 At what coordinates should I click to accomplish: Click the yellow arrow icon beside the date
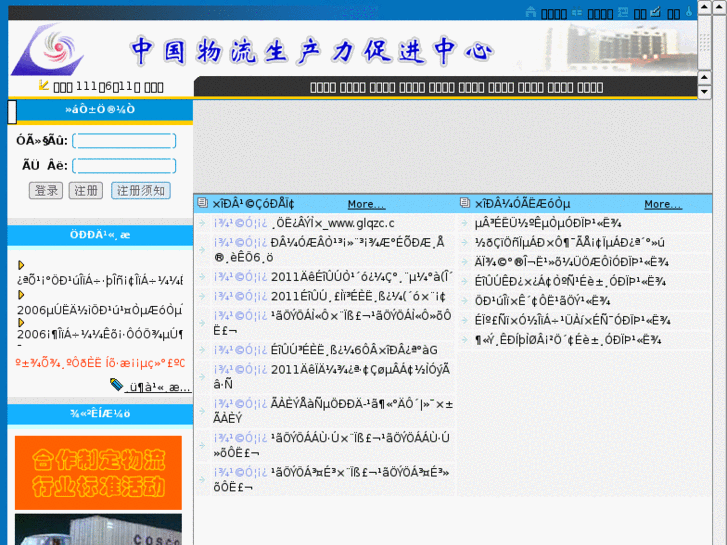(x=44, y=85)
